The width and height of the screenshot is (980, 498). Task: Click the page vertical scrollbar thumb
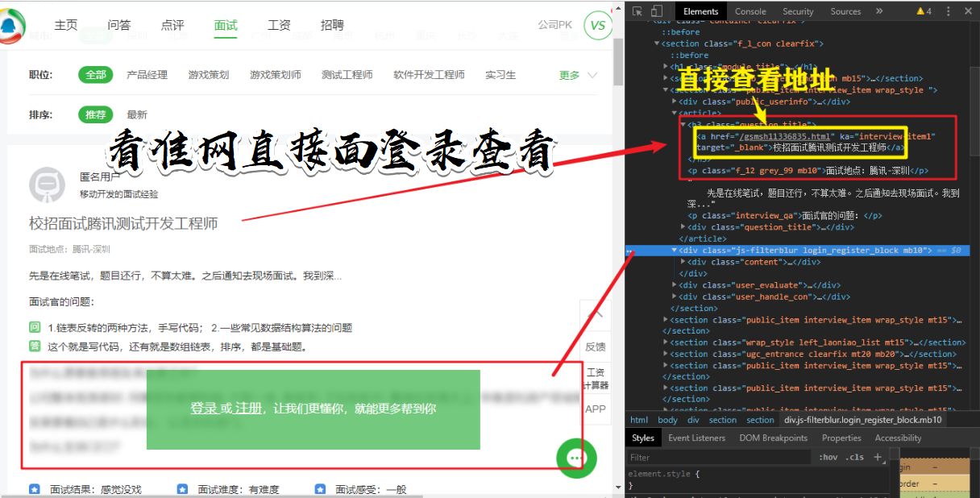click(x=618, y=60)
